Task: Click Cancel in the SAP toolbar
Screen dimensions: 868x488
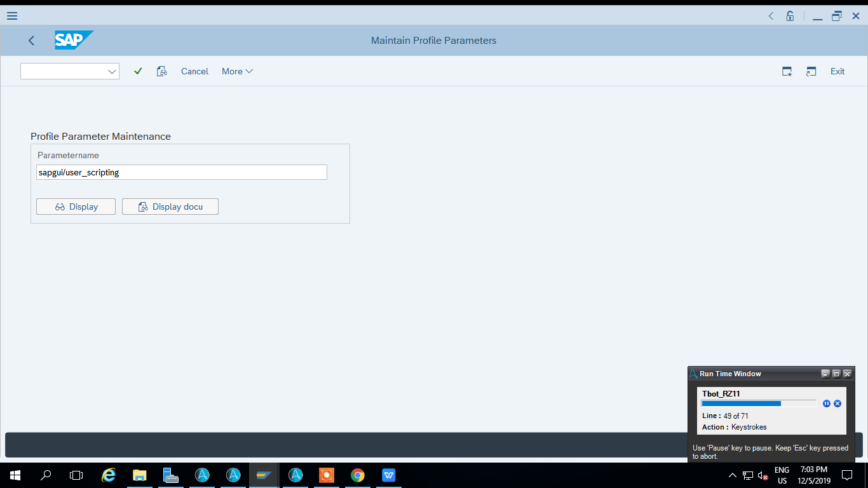Action: 194,71
